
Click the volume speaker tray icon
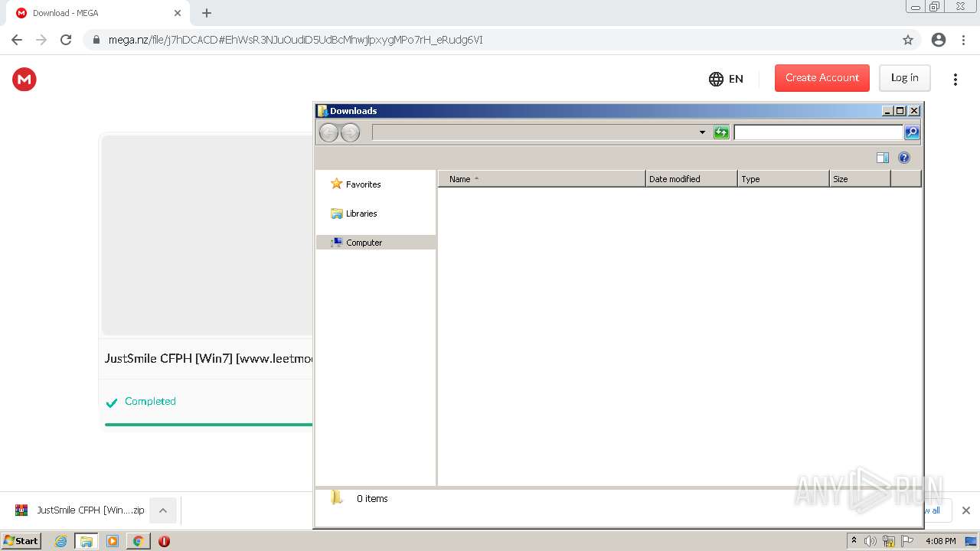(x=871, y=541)
